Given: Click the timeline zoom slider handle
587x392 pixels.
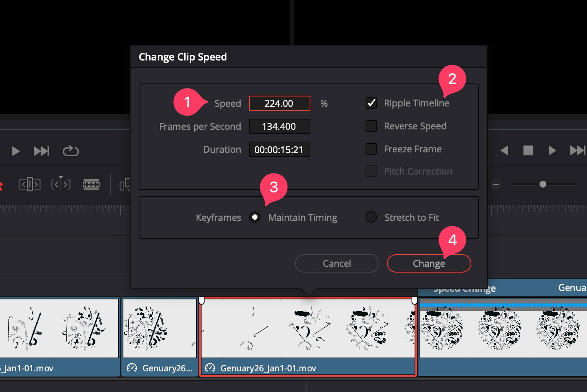Looking at the screenshot, I should [x=543, y=184].
